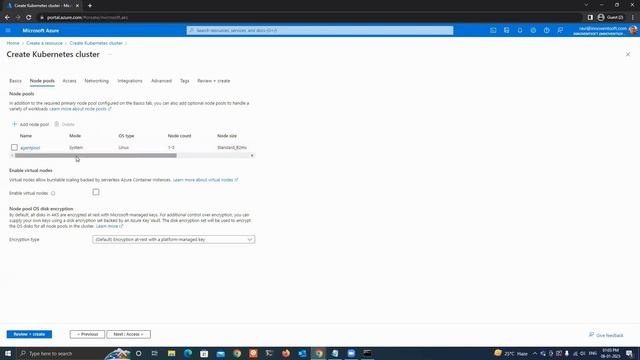Click the browser Back arrow
Screen dimensions: 640x360
click(x=7, y=18)
